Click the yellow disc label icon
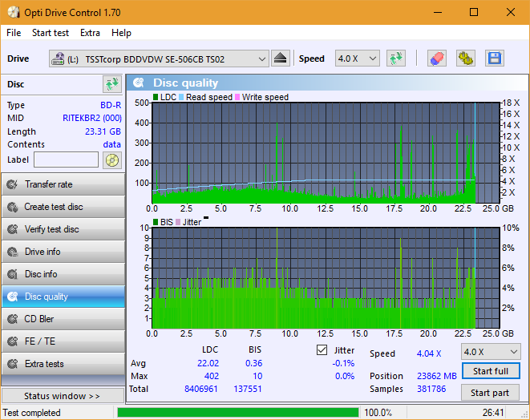 point(112,160)
